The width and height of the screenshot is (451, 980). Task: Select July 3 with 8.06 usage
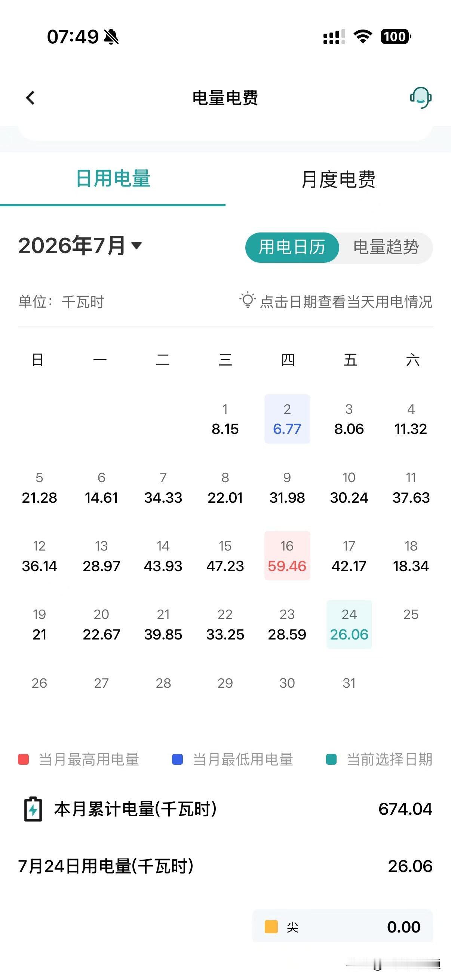click(349, 419)
